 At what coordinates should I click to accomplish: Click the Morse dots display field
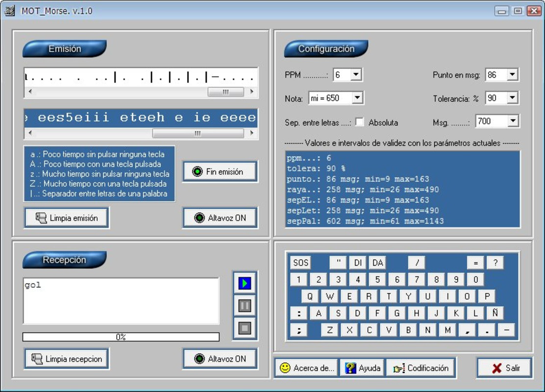(141, 77)
